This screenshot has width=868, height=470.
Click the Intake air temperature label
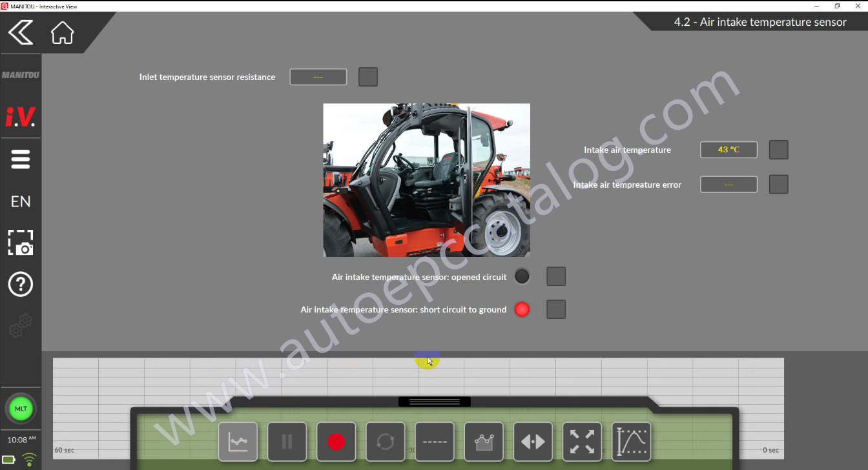point(627,150)
